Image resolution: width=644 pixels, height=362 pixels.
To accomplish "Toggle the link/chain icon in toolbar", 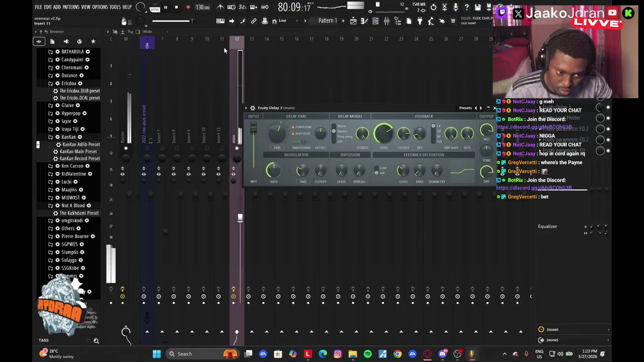I will click(x=254, y=21).
